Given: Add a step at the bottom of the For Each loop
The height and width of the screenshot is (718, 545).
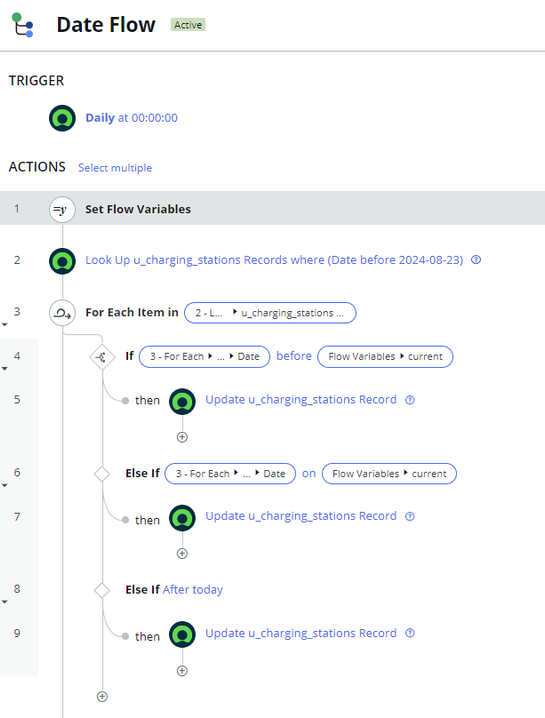Looking at the screenshot, I should [102, 696].
